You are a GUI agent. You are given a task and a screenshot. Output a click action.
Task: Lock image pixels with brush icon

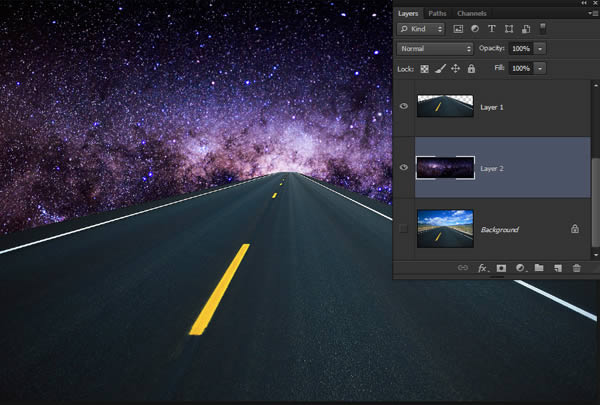(x=440, y=69)
